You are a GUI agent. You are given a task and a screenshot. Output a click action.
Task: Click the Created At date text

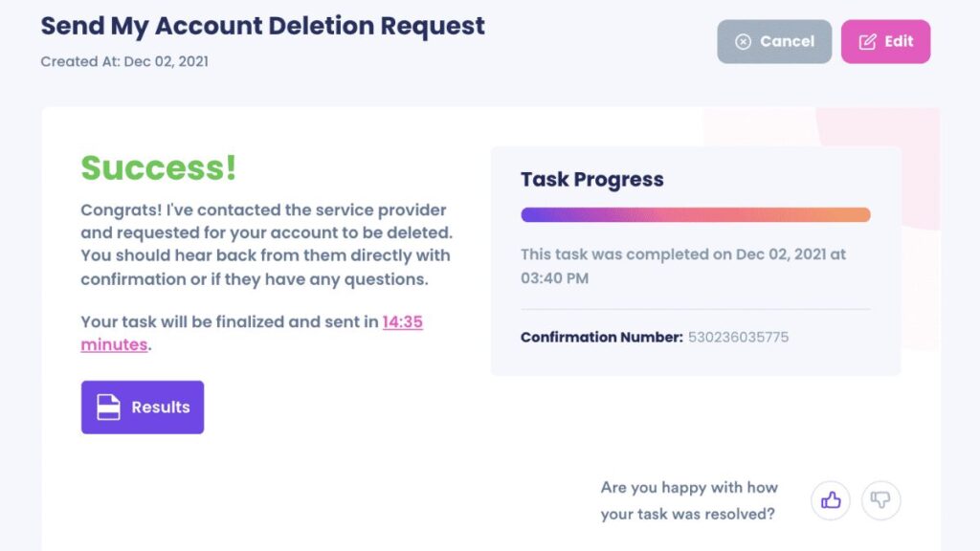click(124, 62)
